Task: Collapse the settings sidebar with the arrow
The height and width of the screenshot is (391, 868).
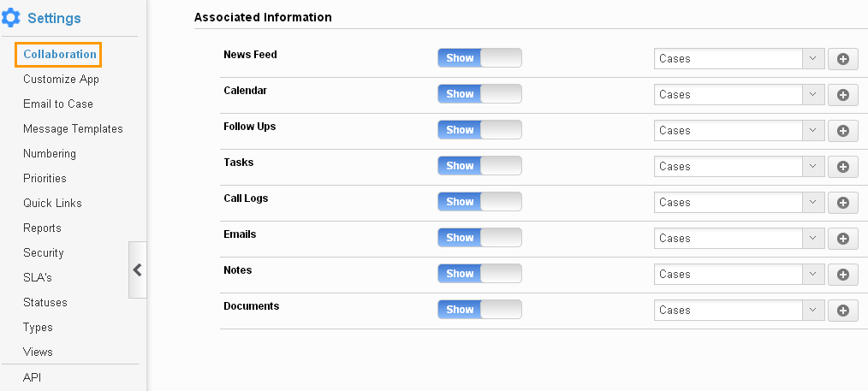Action: (x=137, y=270)
